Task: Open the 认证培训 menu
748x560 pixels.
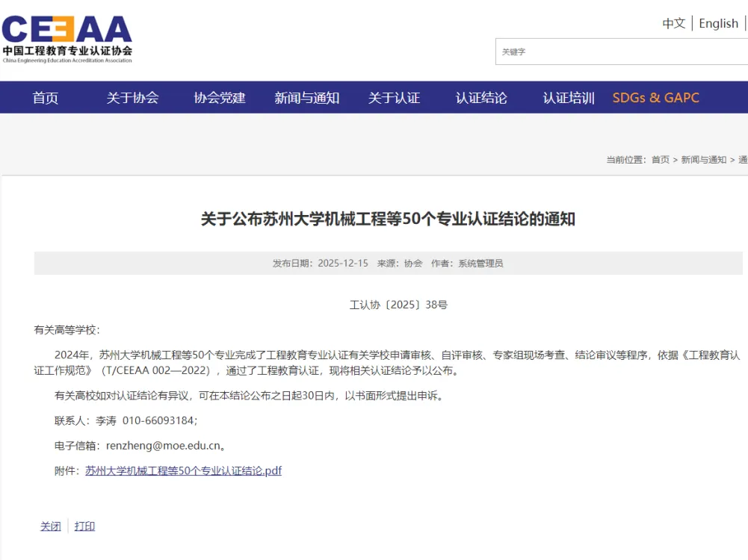Action: click(x=569, y=98)
